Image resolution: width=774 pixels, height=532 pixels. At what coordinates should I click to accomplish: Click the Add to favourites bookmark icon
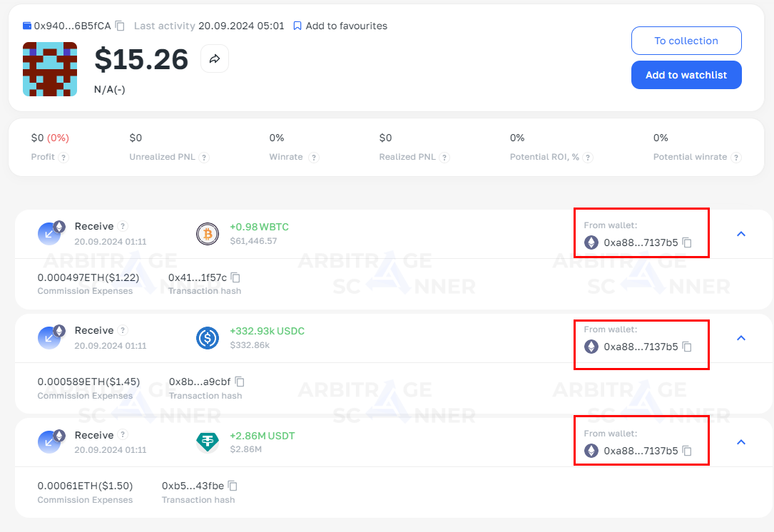pos(297,26)
